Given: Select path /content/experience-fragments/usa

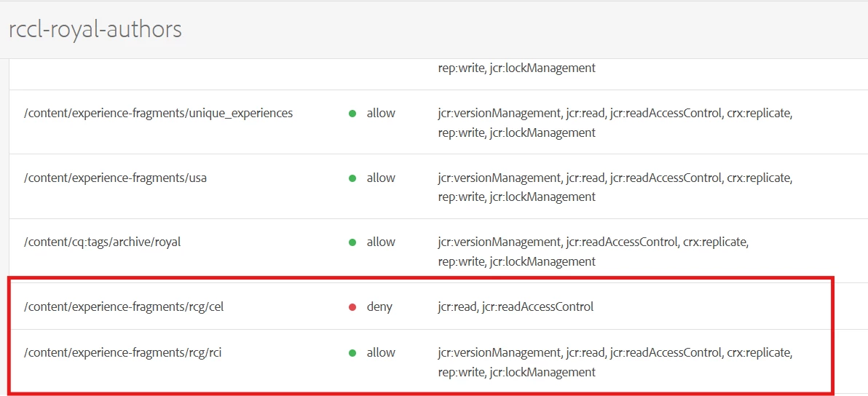Looking at the screenshot, I should coord(115,178).
